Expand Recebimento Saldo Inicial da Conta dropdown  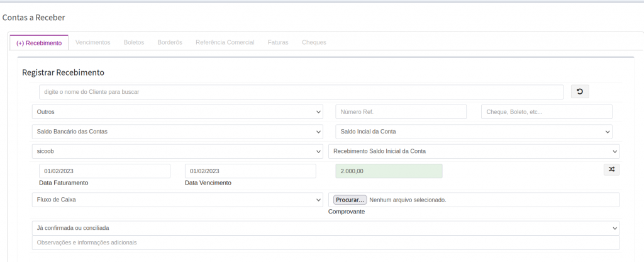coord(474,151)
